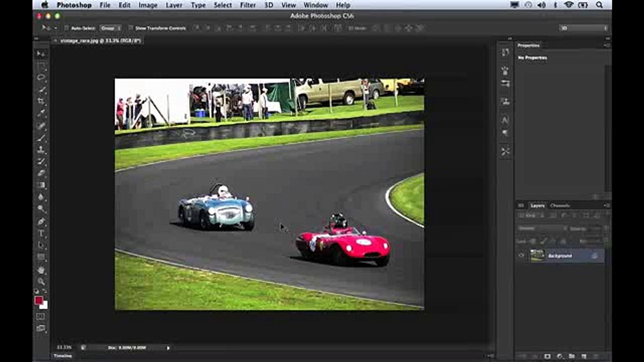Screen dimensions: 644x362
Task: Enable the Auto-Select checkbox
Action: click(66, 28)
